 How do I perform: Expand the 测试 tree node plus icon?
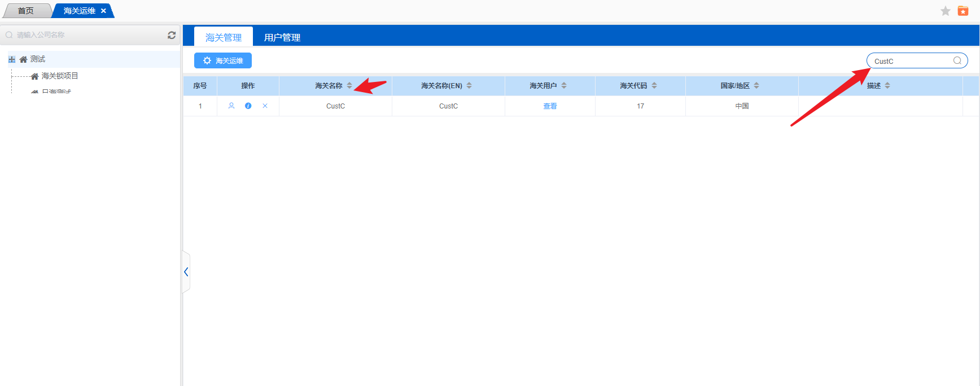coord(12,59)
